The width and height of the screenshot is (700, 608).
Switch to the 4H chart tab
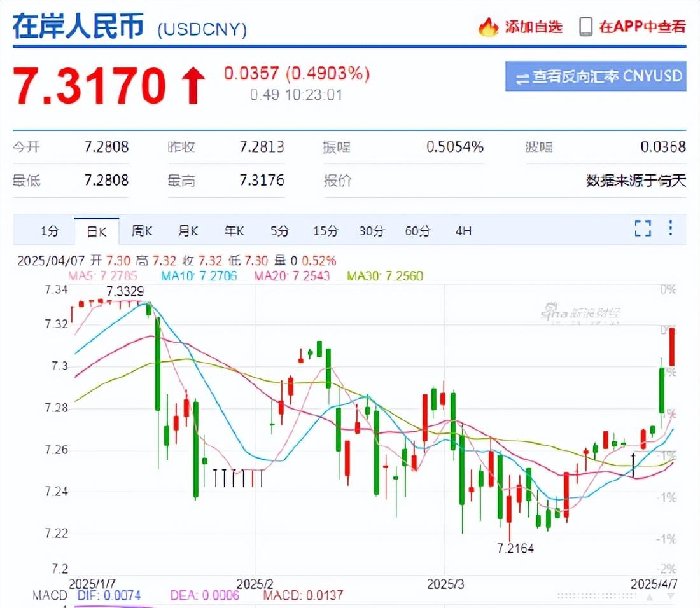[463, 231]
